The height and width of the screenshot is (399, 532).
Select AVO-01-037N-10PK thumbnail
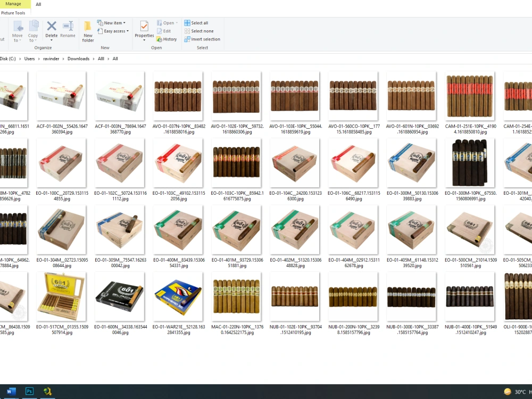(178, 95)
